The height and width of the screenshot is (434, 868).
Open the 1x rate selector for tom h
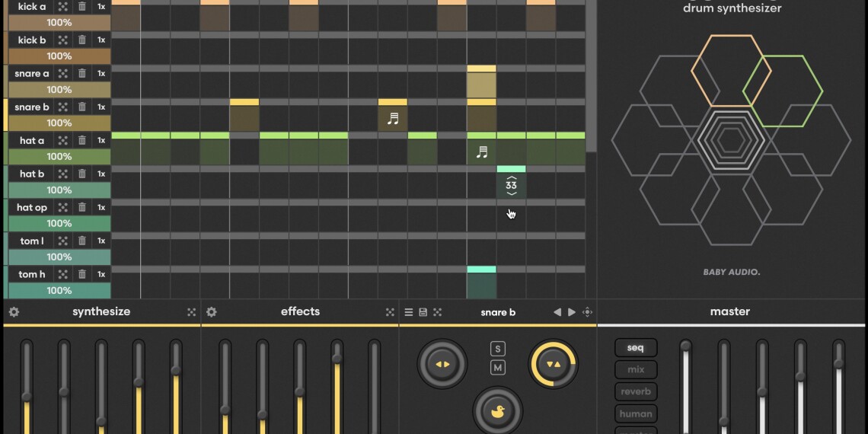tap(101, 275)
